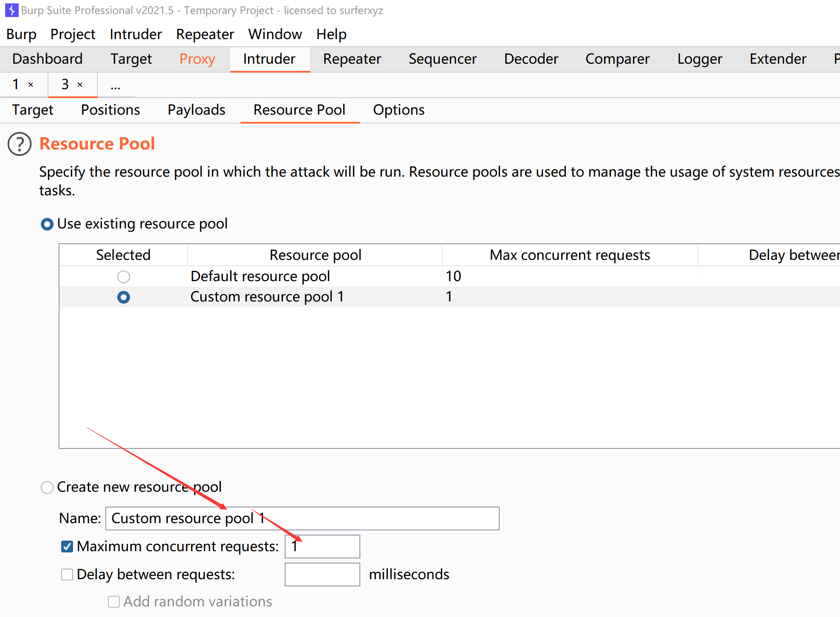Open new tab with the ellipsis button

tap(115, 86)
